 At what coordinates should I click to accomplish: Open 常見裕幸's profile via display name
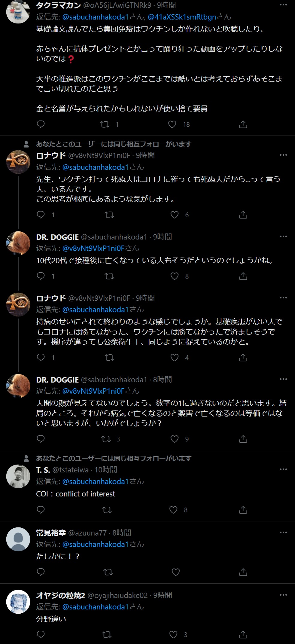(51, 533)
